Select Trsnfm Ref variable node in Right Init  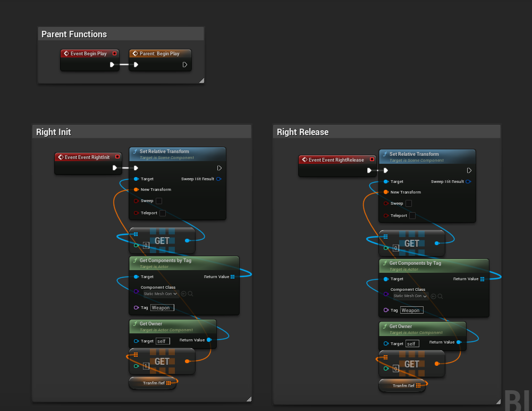153,383
